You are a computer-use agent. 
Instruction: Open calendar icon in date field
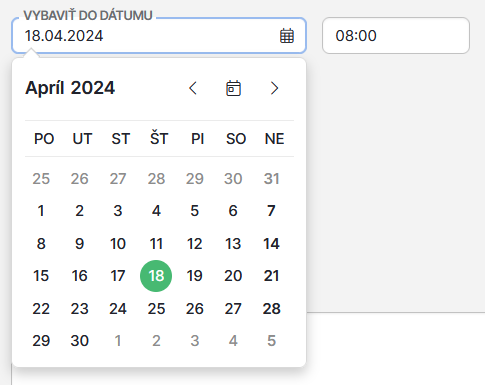tap(287, 36)
